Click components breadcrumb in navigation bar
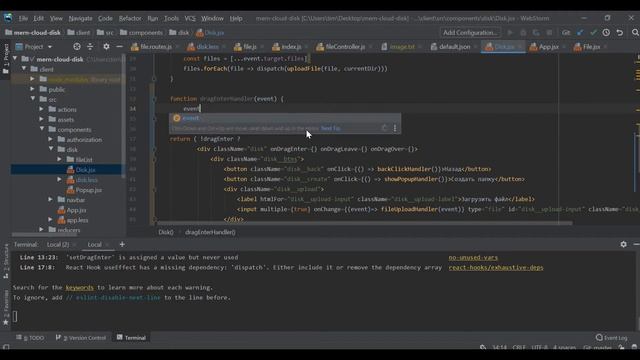 [141, 33]
